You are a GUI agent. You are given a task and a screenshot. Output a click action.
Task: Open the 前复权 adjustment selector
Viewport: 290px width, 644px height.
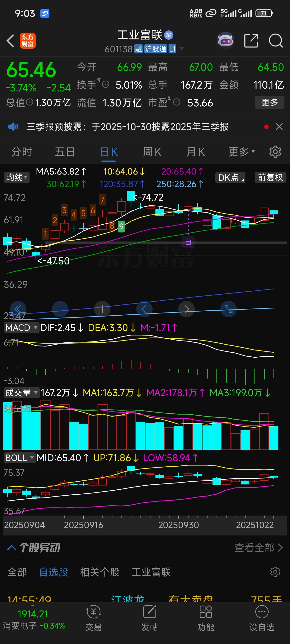tap(270, 177)
